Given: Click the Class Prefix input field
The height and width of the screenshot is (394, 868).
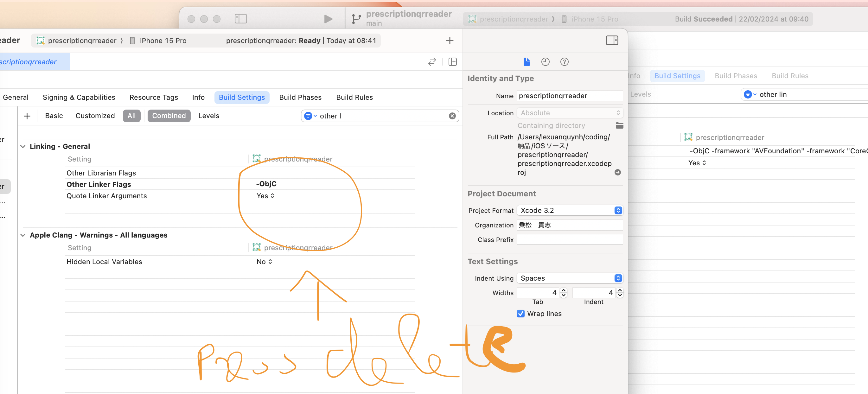Looking at the screenshot, I should pyautogui.click(x=570, y=240).
